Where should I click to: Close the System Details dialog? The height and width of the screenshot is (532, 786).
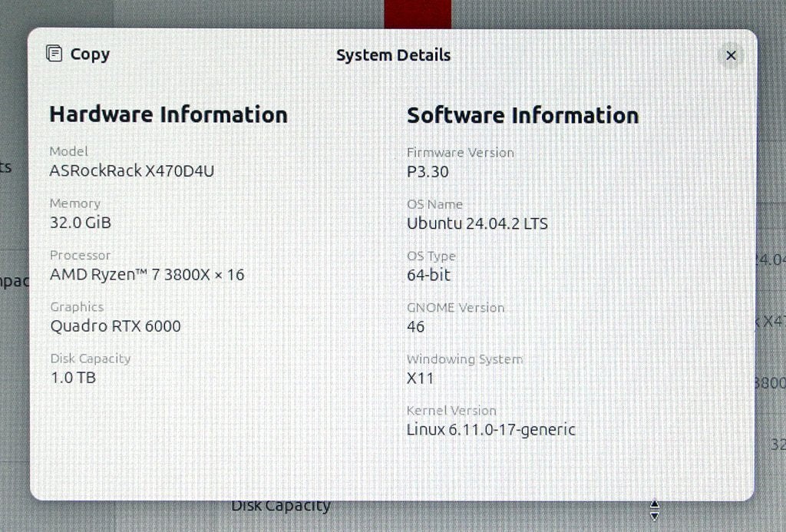[731, 55]
